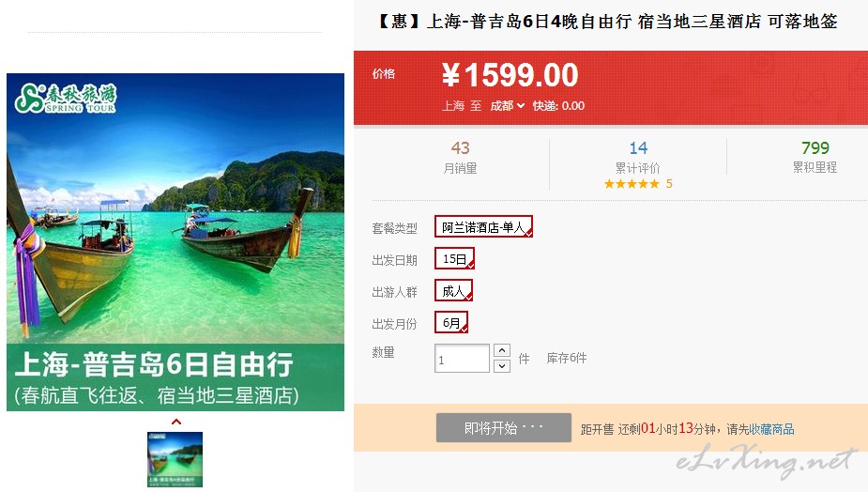Click the quantity input field
Viewport: 868px width, 492px height.
(462, 359)
